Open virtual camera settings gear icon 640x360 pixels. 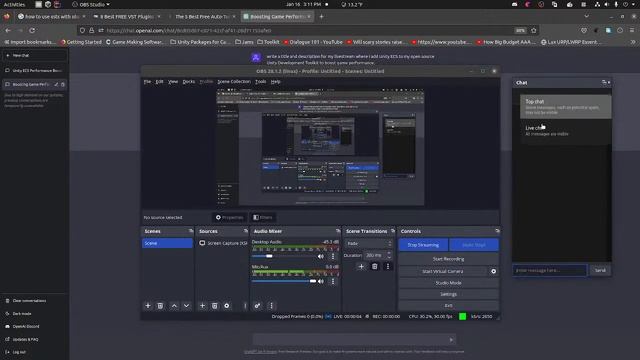tap(493, 271)
